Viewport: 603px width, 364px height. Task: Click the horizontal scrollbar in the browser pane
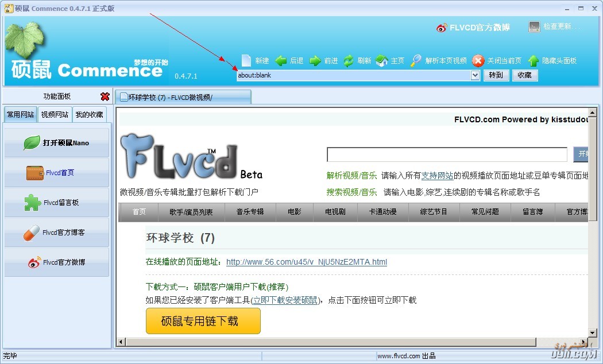331,342
